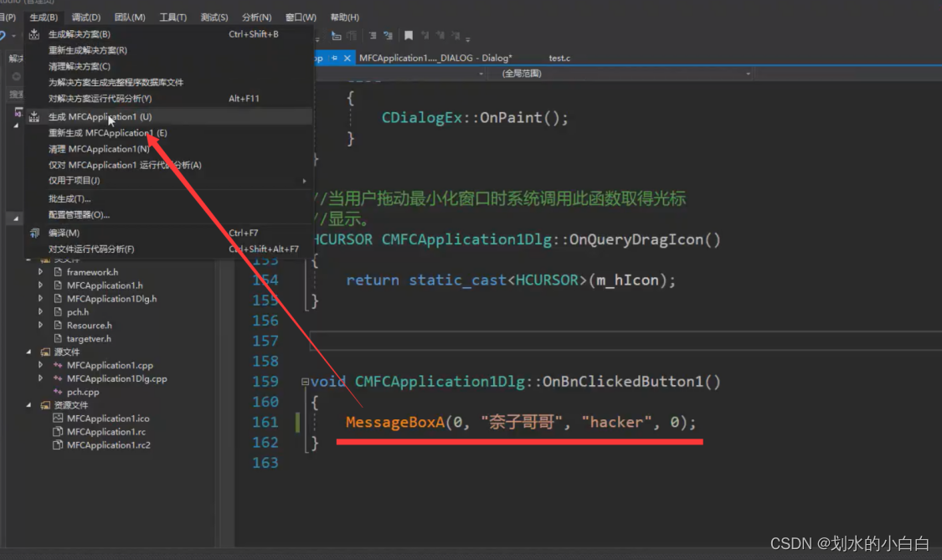The width and height of the screenshot is (942, 560).
Task: Select 清理 MFCApplication1(N)
Action: 169,149
